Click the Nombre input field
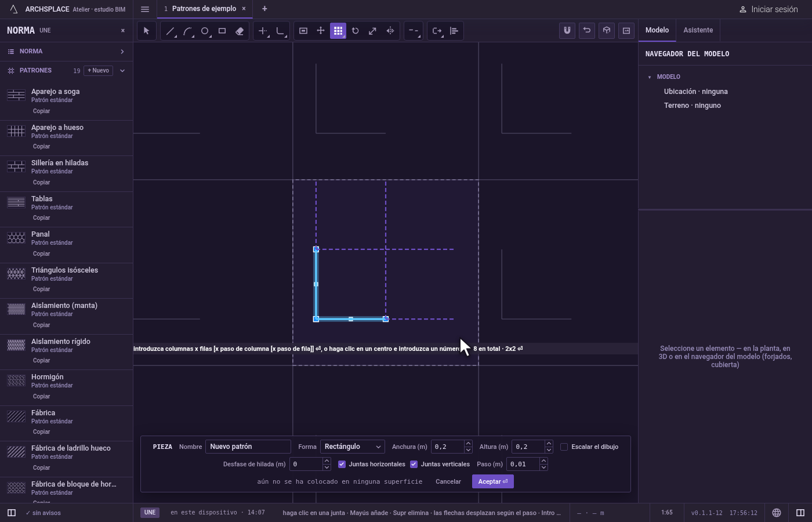This screenshot has width=812, height=522. click(x=248, y=447)
